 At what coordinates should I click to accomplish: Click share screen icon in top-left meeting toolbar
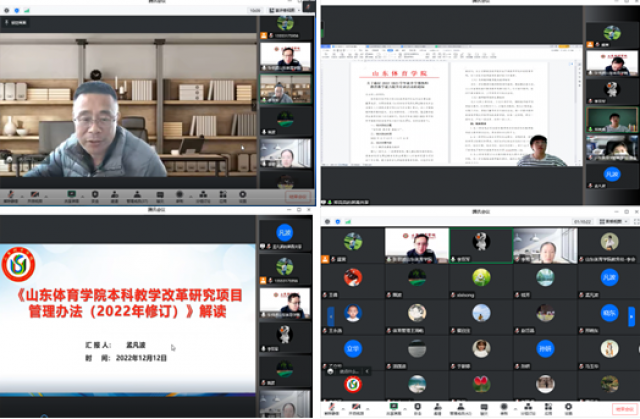point(72,194)
